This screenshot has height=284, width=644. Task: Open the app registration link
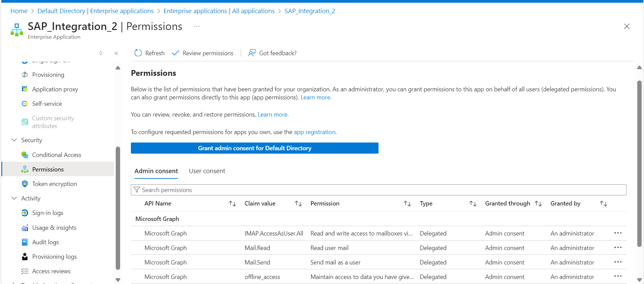(x=315, y=132)
